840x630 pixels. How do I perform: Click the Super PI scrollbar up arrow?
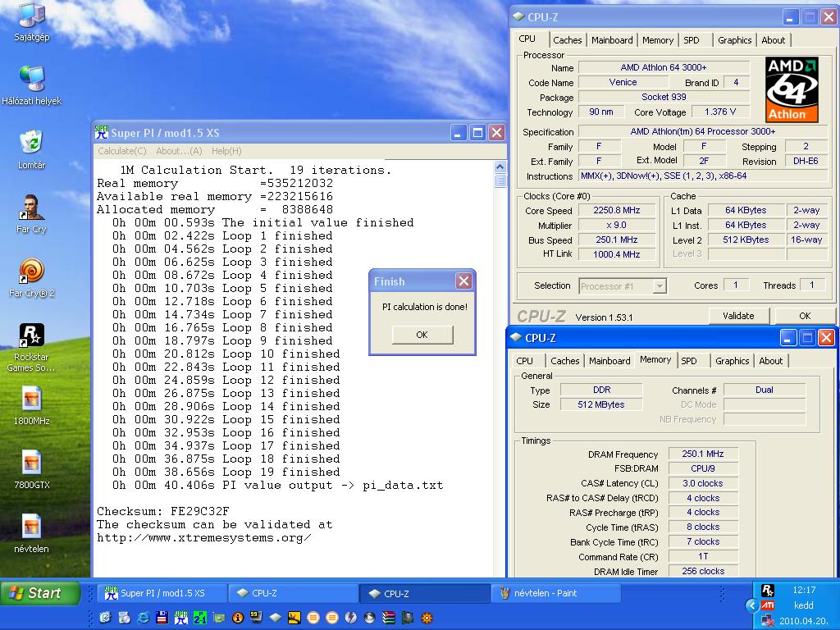tap(500, 167)
